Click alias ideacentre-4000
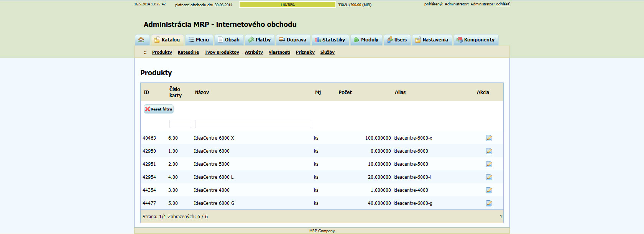Screen dimensions: 644x234 (x=411, y=190)
